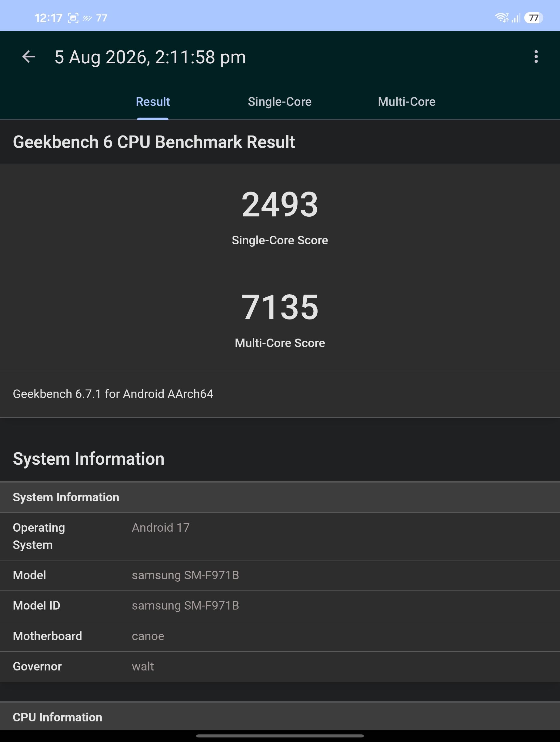The image size is (560, 742).
Task: Tap the Single-Core Score label
Action: point(280,240)
